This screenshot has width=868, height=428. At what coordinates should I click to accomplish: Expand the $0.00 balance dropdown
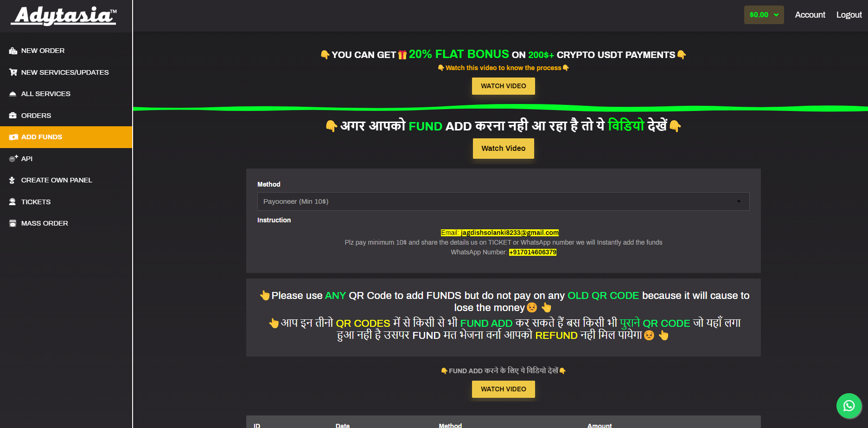764,15
